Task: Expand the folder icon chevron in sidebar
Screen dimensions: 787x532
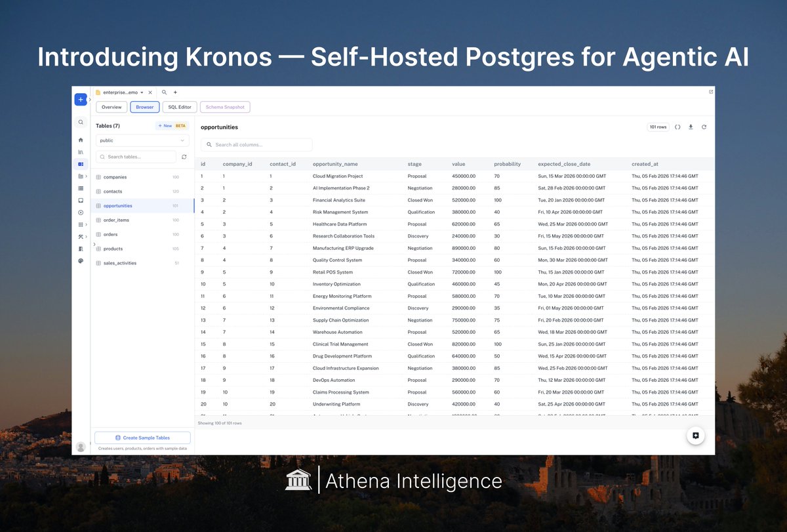Action: click(x=86, y=176)
